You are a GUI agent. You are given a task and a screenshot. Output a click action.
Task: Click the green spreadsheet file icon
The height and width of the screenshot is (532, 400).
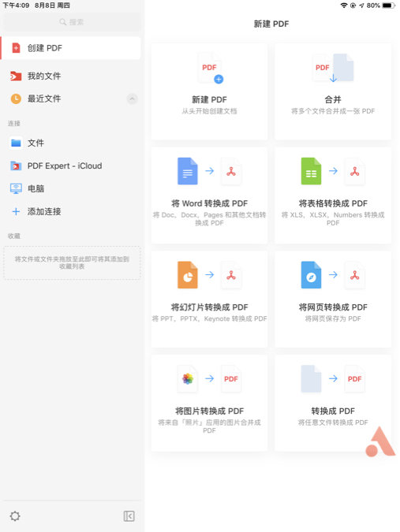pos(311,171)
